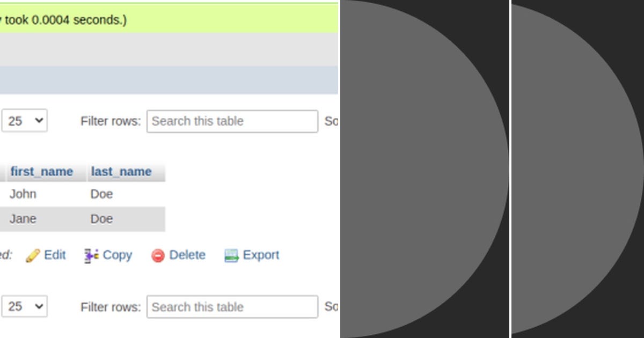This screenshot has height=338, width=644.
Task: Select the John cell in the first row
Action: (x=23, y=194)
